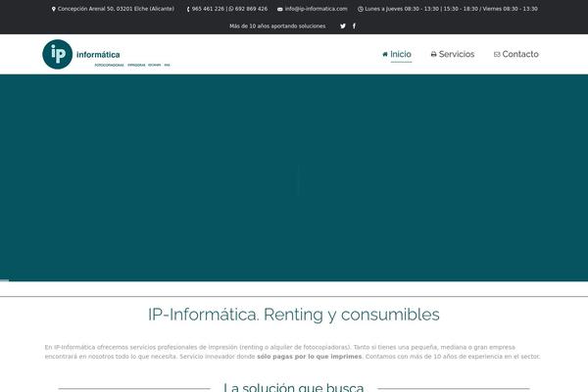588x392 pixels.
Task: Click the envelope icon next to info email
Action: click(x=280, y=9)
